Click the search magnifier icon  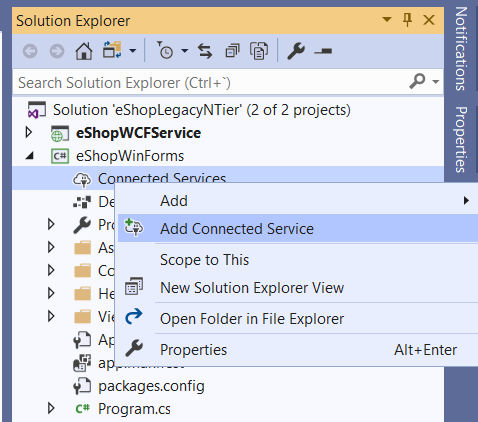coord(417,81)
